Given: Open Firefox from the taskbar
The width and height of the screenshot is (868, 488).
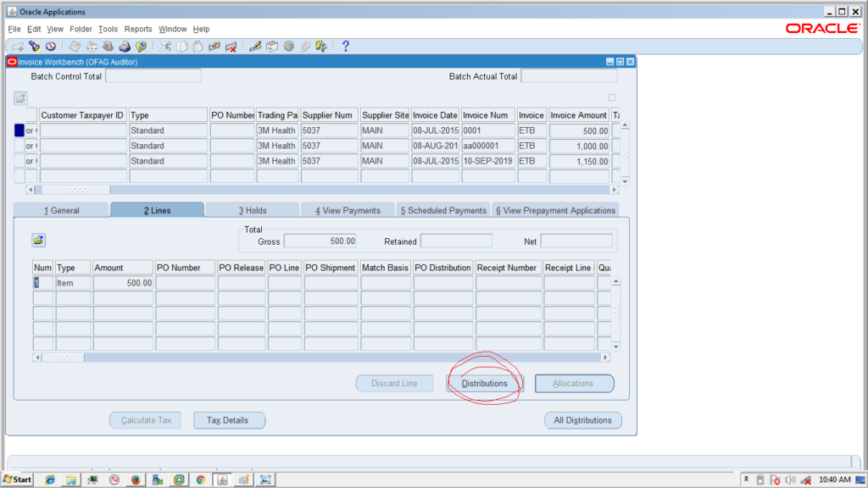Looking at the screenshot, I should (x=136, y=480).
